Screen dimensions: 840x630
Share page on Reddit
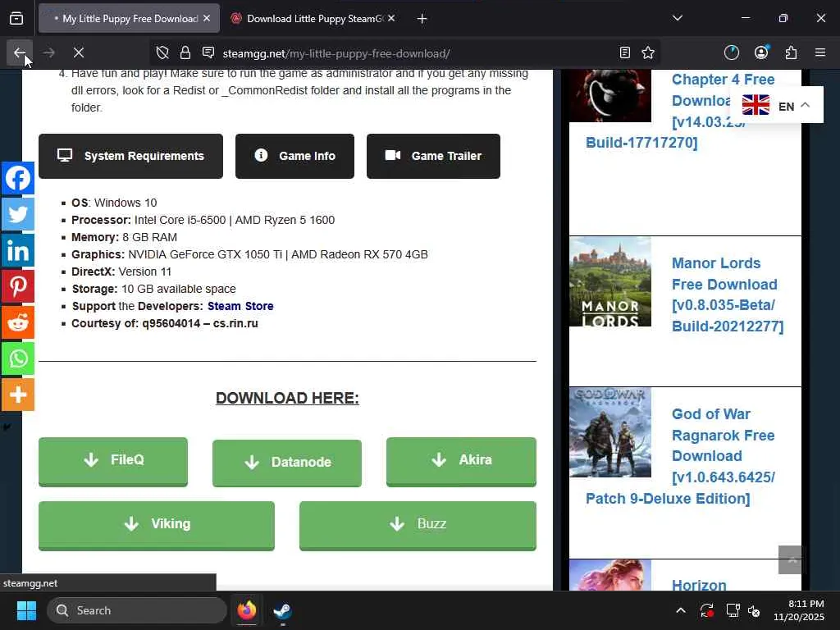18,322
